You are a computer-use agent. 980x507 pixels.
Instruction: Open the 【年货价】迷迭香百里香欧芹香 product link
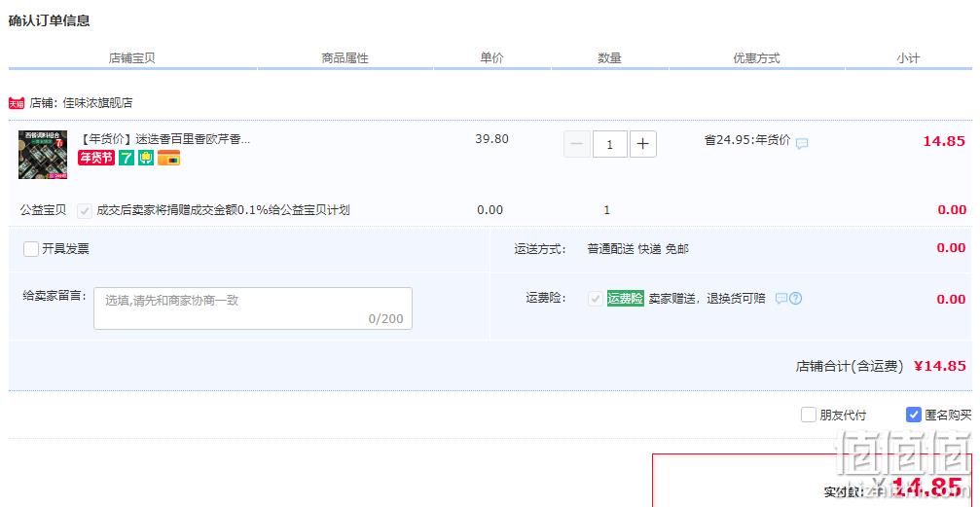[165, 139]
